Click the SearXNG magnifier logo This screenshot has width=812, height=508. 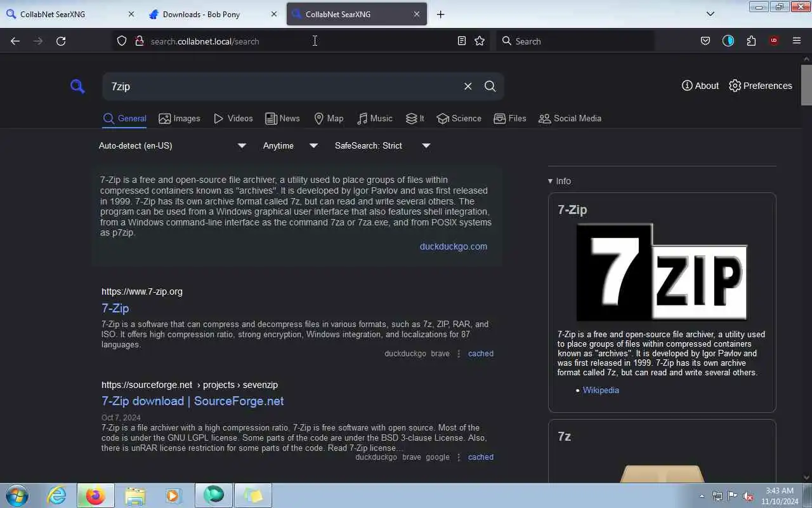click(x=77, y=86)
